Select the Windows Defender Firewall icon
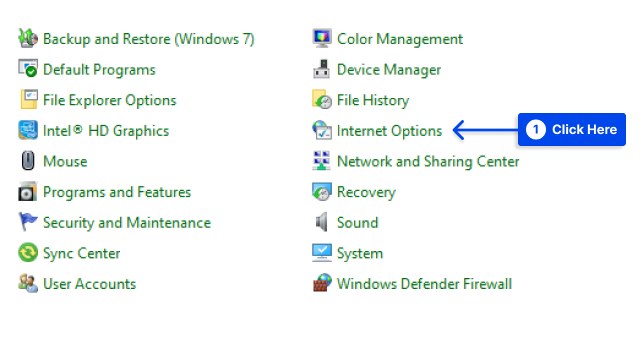643x360 pixels. pyautogui.click(x=322, y=283)
